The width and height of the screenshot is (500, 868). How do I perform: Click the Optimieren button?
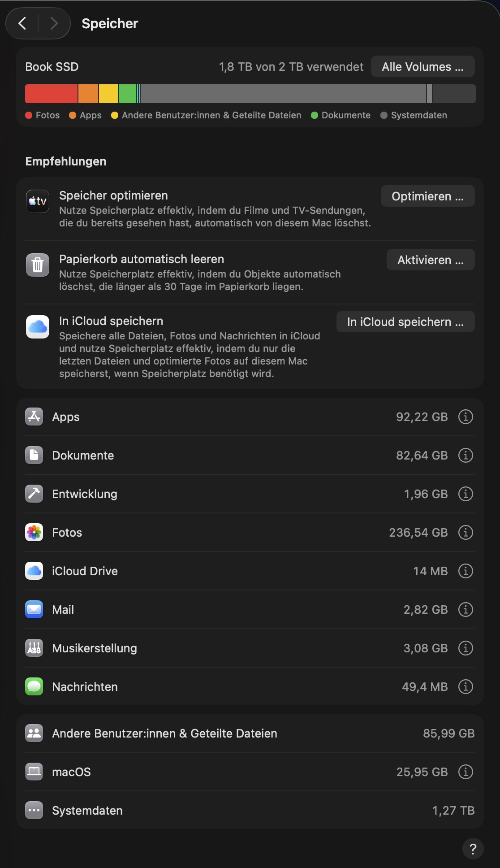pyautogui.click(x=427, y=196)
